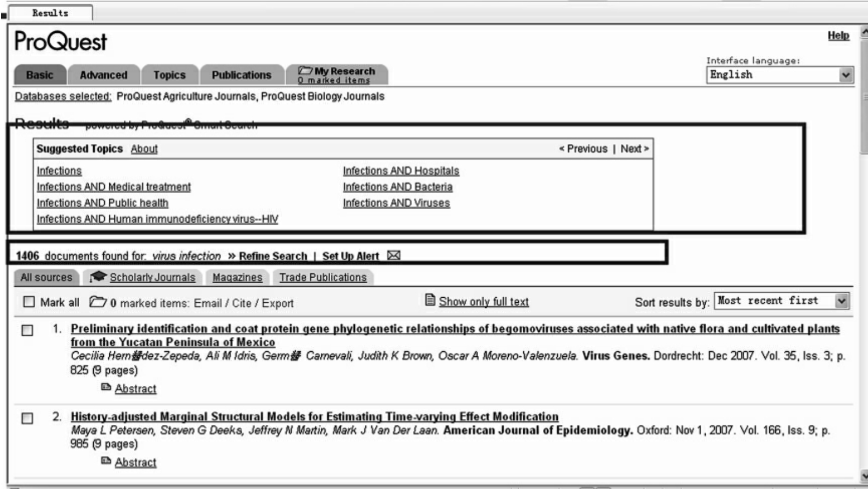The height and width of the screenshot is (489, 868).
Task: Click the My Research folder icon
Action: click(305, 71)
